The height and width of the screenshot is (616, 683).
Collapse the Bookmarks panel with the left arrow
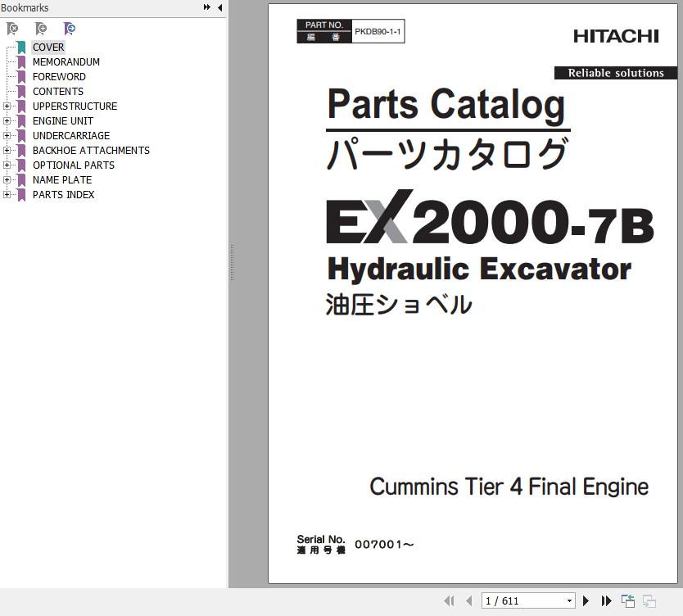219,7
